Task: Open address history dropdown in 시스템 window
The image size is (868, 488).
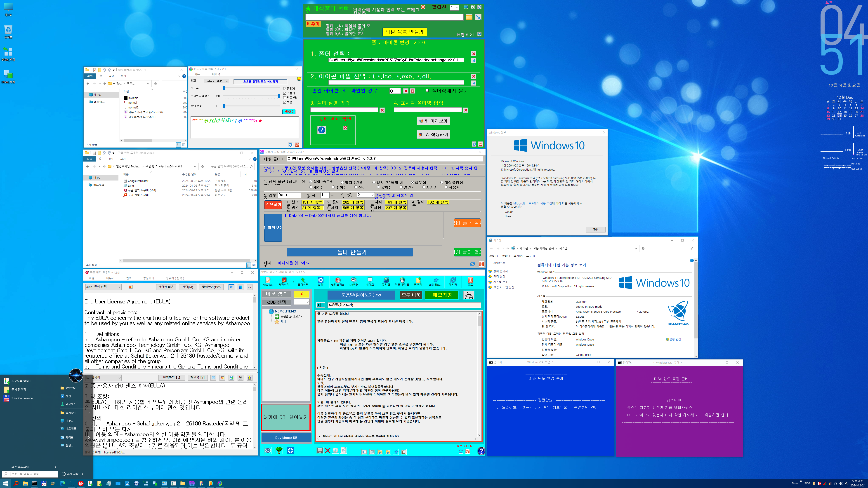Action: [x=635, y=249]
